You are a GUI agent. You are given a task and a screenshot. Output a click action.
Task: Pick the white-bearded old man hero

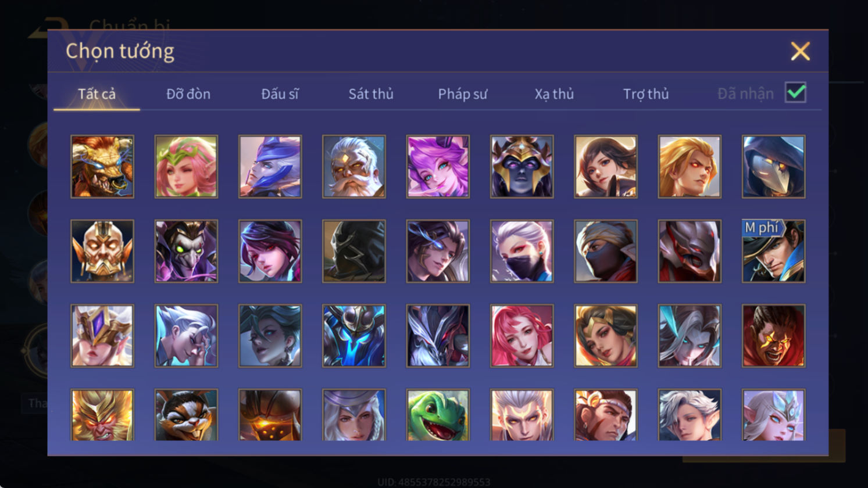pyautogui.click(x=354, y=167)
